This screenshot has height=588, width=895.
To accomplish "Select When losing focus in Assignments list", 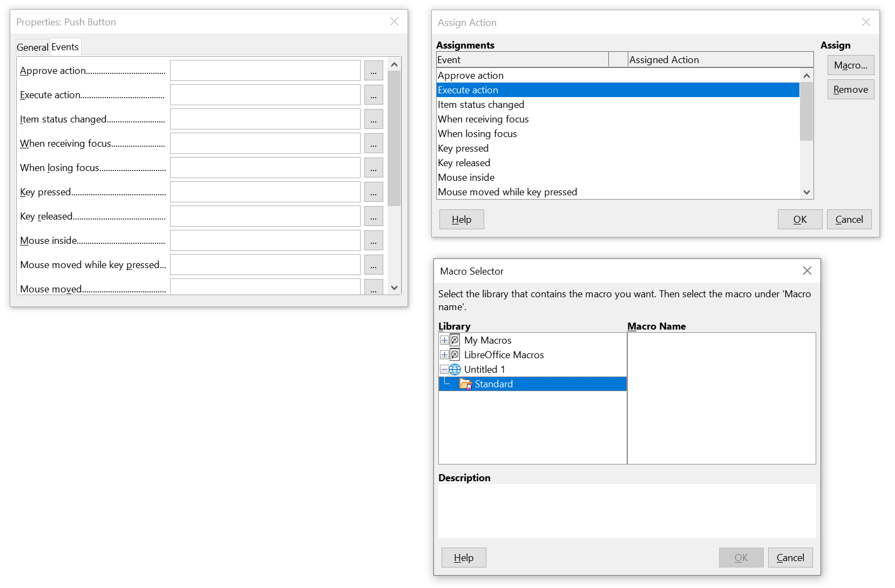I will [x=618, y=134].
